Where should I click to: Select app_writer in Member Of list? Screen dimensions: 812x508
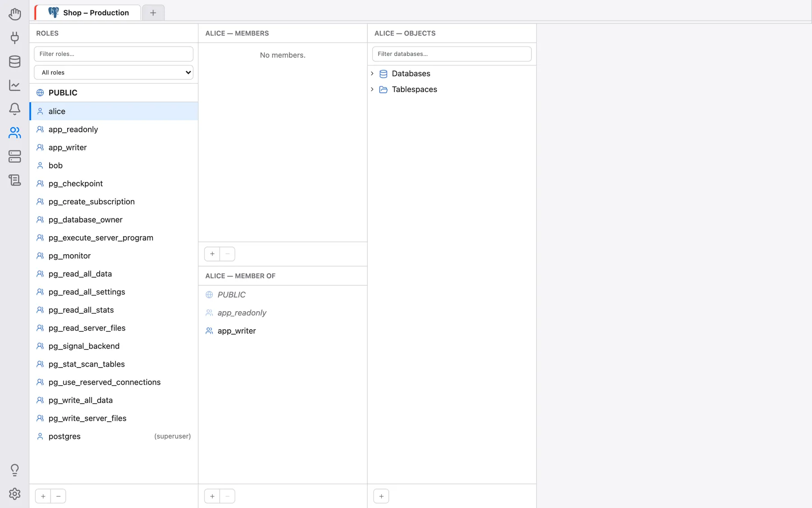pos(283,331)
